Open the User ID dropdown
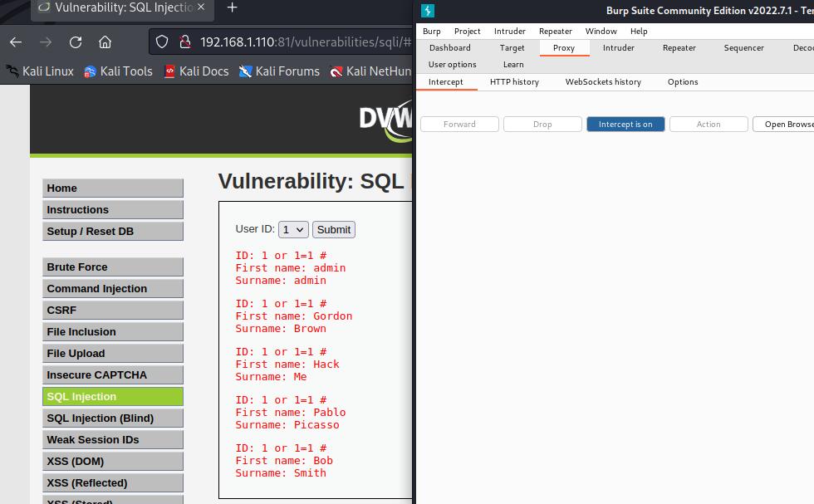Viewport: 814px width, 504px height. coord(293,229)
